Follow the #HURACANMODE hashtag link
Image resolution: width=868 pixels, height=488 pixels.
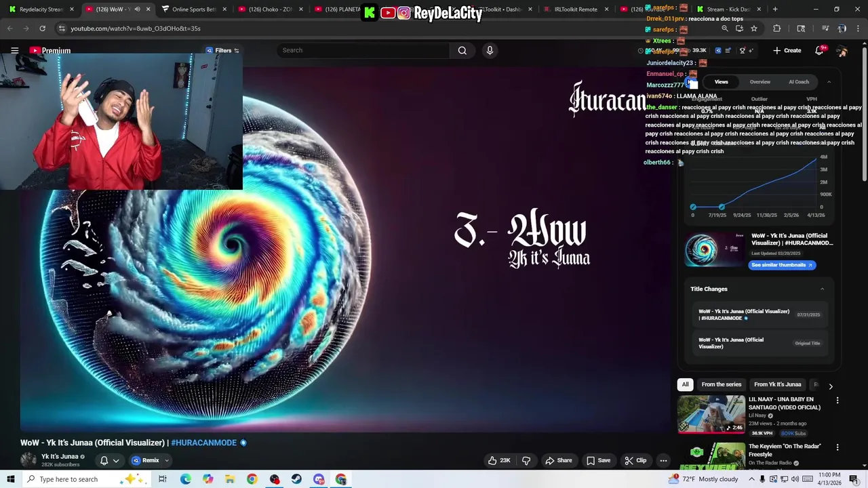203,443
